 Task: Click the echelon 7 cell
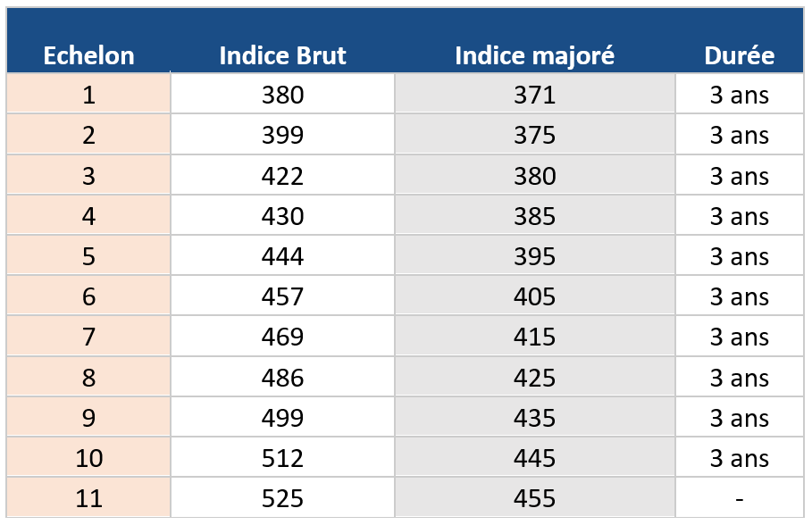(88, 337)
